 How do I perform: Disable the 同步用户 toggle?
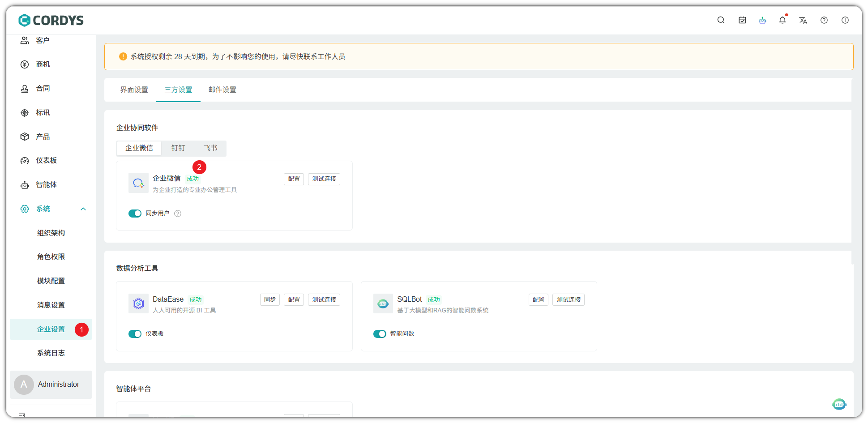point(135,214)
